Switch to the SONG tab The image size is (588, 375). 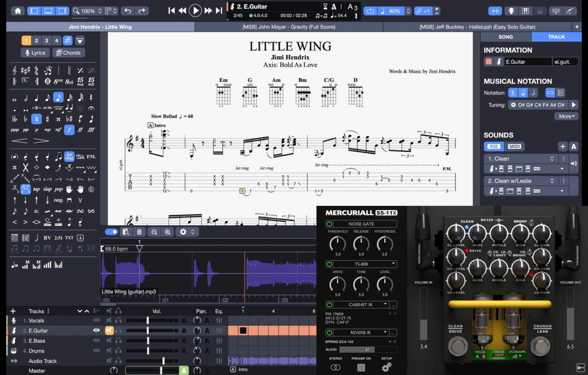point(505,37)
